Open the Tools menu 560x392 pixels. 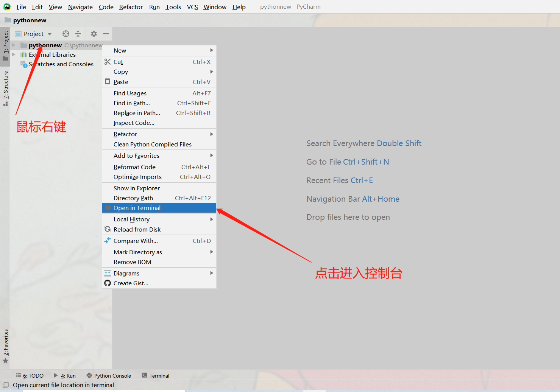173,7
